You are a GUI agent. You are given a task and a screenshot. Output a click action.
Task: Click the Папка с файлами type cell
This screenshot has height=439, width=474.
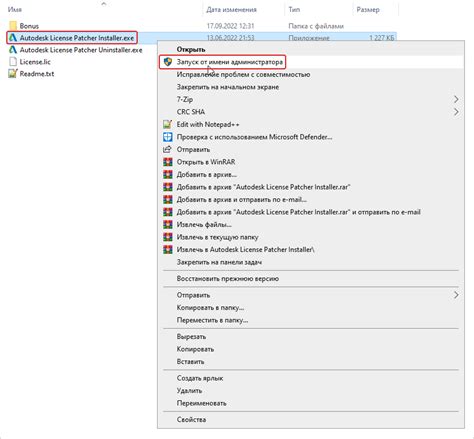[x=316, y=26]
